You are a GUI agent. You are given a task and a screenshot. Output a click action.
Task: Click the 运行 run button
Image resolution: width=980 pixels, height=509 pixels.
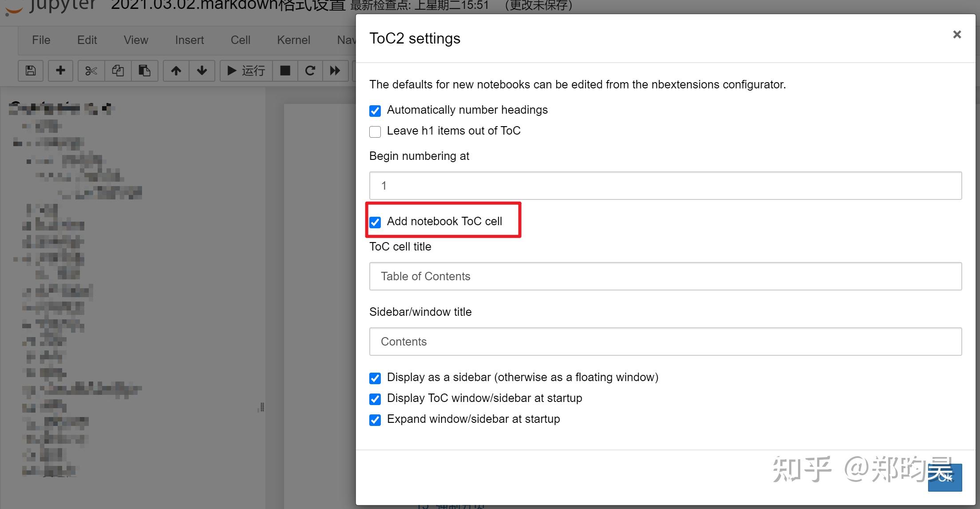[246, 71]
